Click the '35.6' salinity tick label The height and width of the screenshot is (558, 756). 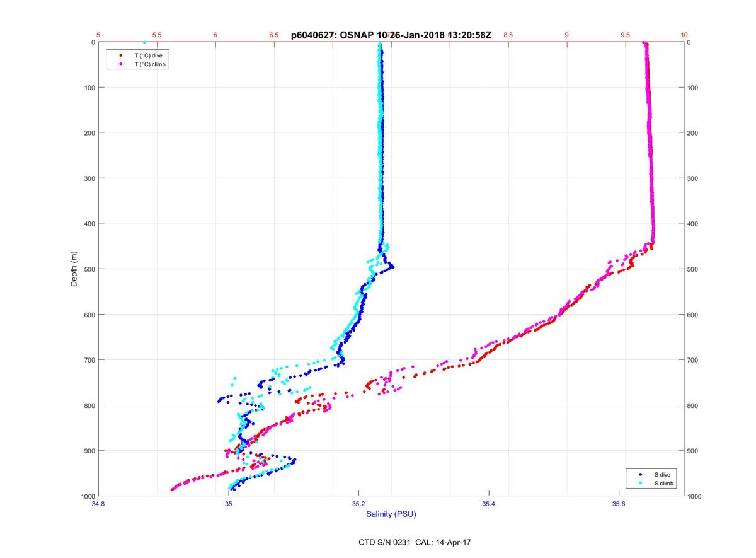619,504
